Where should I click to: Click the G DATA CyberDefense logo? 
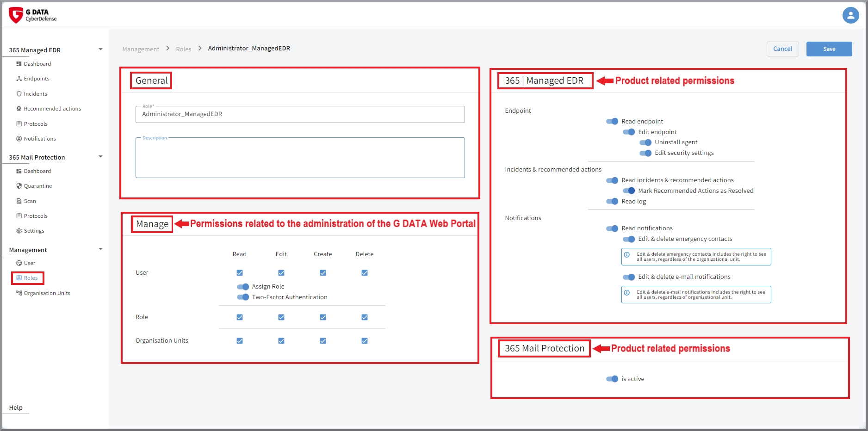[x=32, y=15]
